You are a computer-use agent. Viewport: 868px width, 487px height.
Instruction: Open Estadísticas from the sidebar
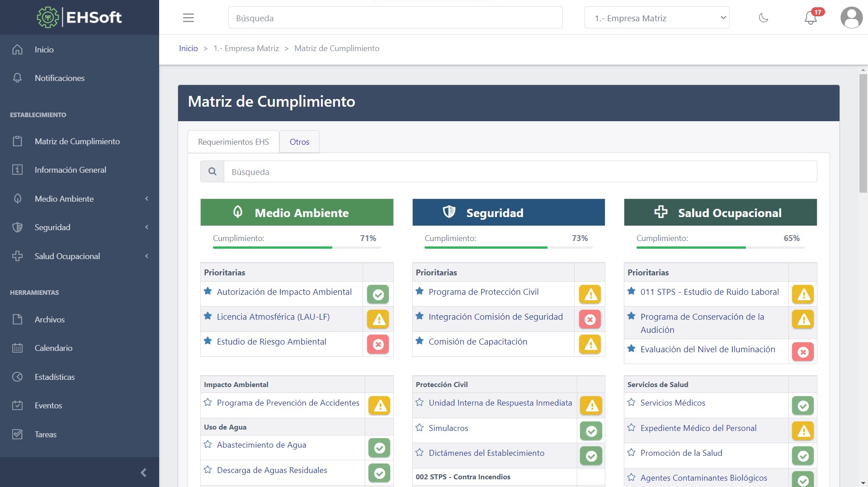click(x=55, y=376)
